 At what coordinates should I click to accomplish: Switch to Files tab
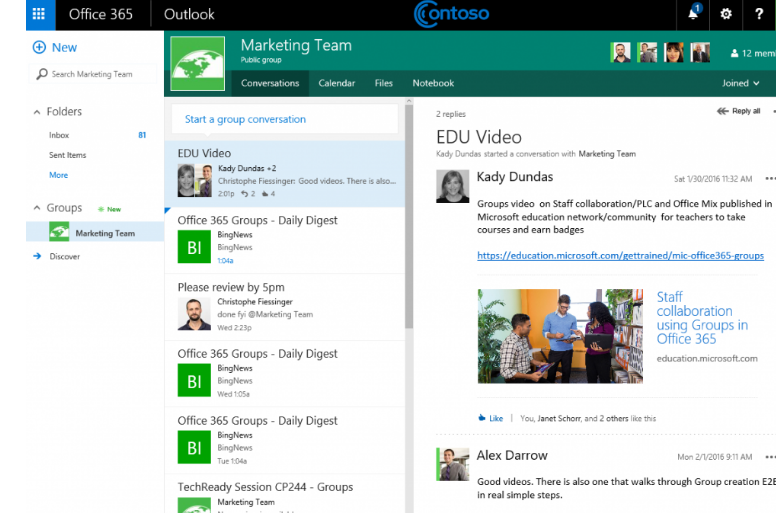pyautogui.click(x=384, y=83)
